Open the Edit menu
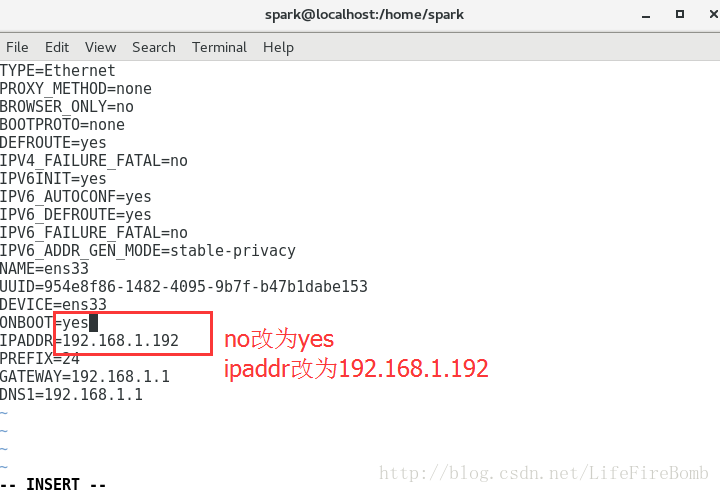Image resolution: width=720 pixels, height=493 pixels. point(57,47)
